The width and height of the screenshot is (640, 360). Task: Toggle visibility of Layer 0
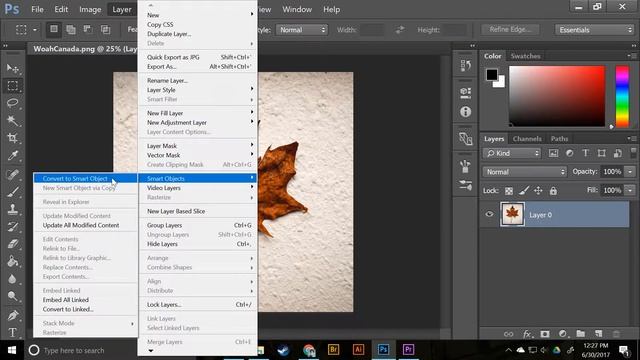[489, 214]
